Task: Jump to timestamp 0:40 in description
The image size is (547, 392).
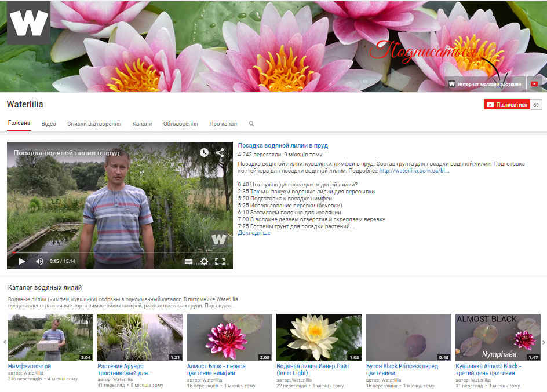Action: coord(243,185)
